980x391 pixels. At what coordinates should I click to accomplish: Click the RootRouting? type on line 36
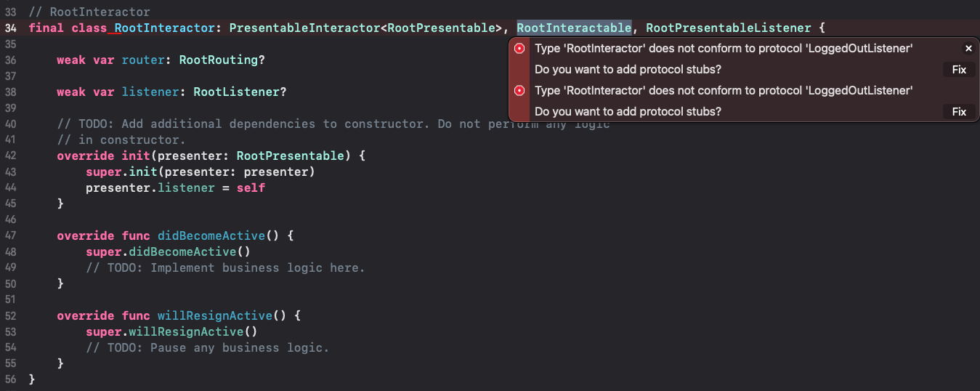222,60
